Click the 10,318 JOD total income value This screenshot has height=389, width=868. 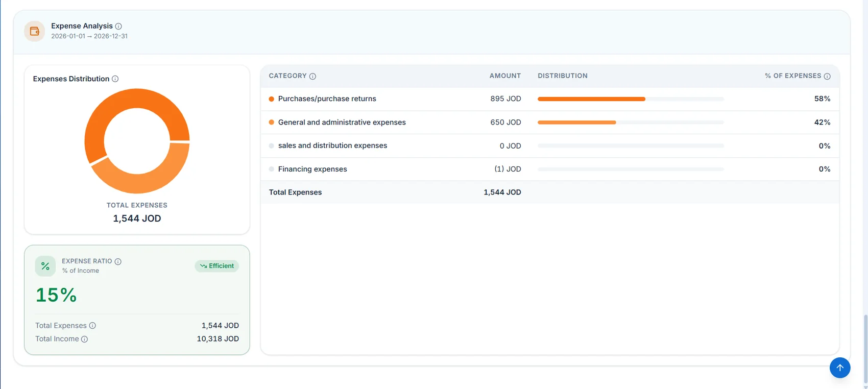click(218, 339)
